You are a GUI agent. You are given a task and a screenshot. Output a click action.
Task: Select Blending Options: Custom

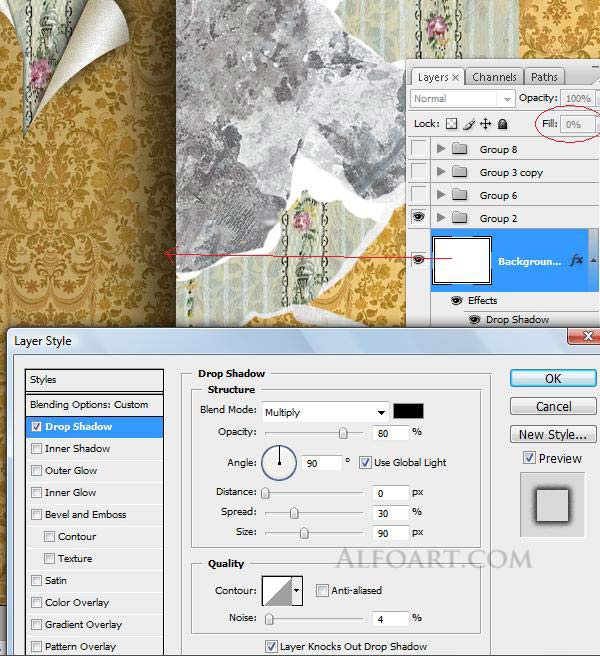coord(94,405)
